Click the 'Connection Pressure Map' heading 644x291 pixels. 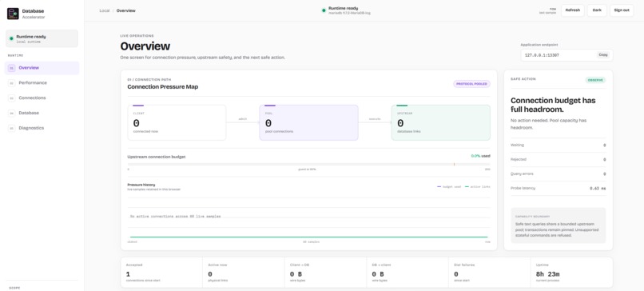163,86
